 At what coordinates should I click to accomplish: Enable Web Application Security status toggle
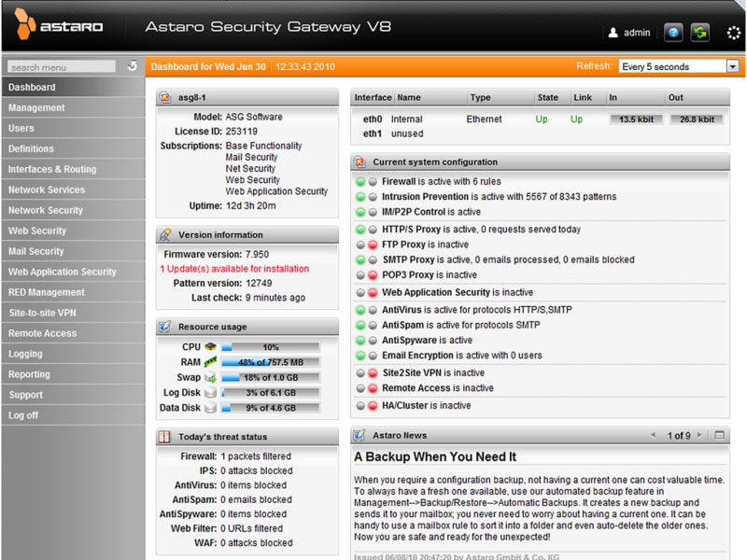pyautogui.click(x=366, y=292)
